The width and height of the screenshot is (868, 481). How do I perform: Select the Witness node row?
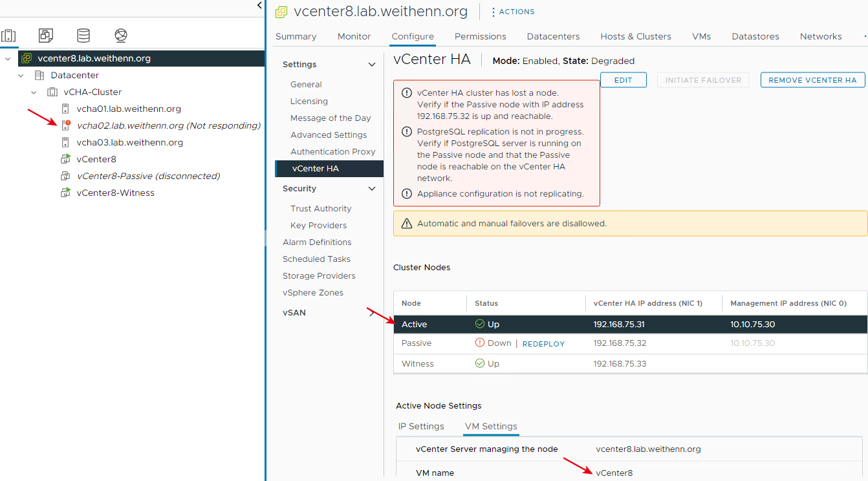[x=630, y=363]
